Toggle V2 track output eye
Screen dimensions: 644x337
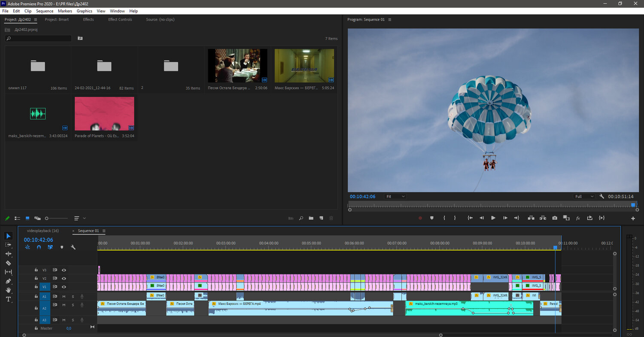64,279
